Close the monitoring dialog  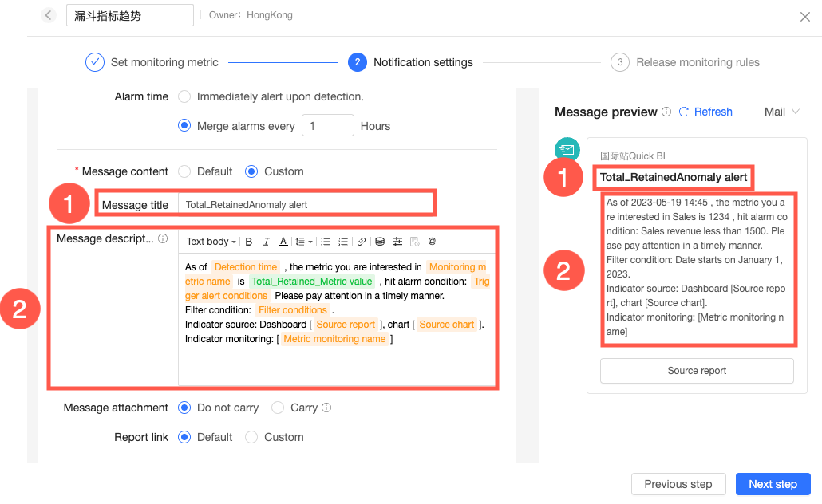tap(805, 17)
